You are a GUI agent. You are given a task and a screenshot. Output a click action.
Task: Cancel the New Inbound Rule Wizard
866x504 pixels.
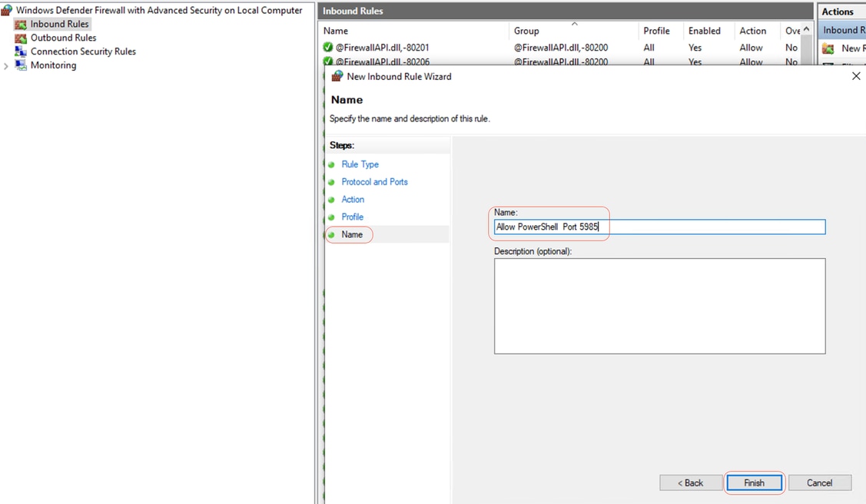point(820,482)
